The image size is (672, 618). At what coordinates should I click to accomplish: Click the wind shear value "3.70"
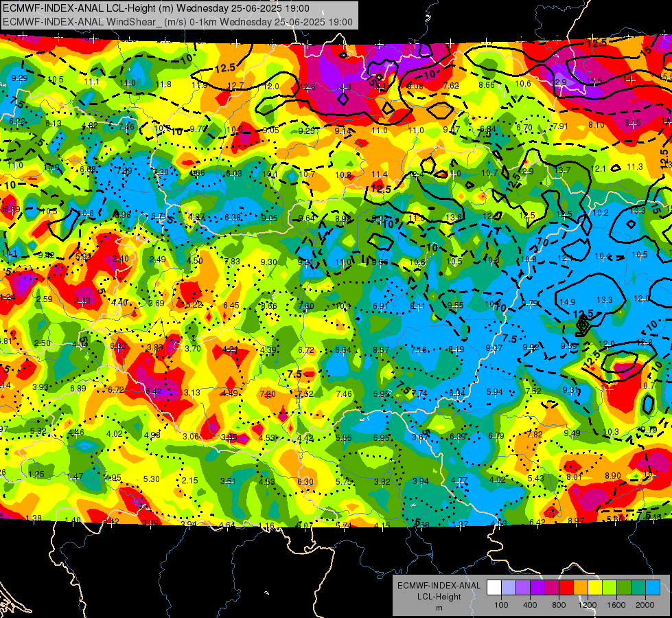tap(193, 348)
